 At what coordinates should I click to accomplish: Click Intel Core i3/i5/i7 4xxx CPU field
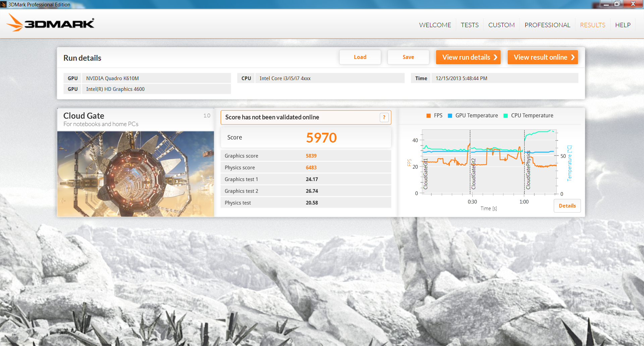(330, 78)
